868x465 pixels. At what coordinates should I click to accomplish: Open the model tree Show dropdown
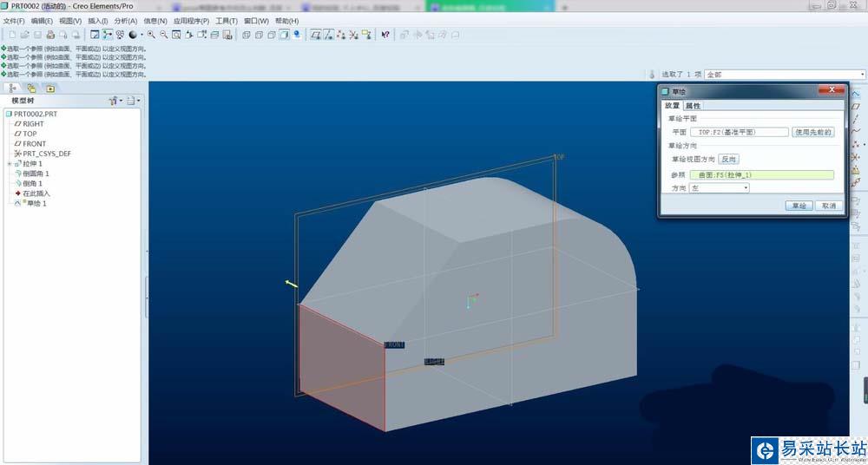(115, 101)
